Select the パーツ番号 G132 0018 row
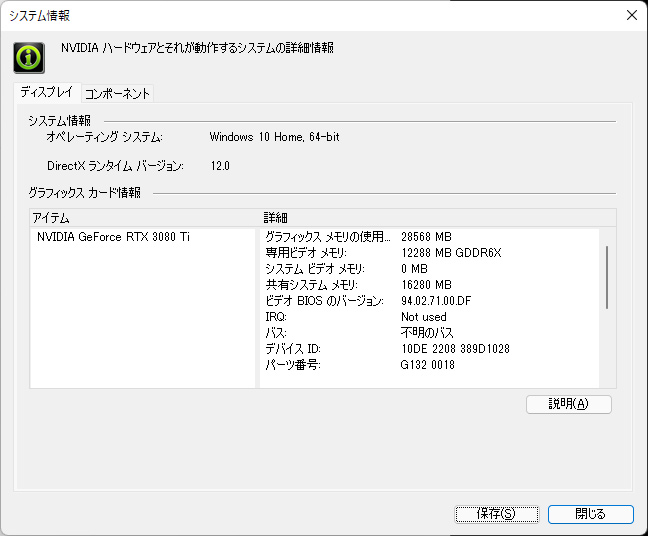This screenshot has width=648, height=536. [x=429, y=365]
